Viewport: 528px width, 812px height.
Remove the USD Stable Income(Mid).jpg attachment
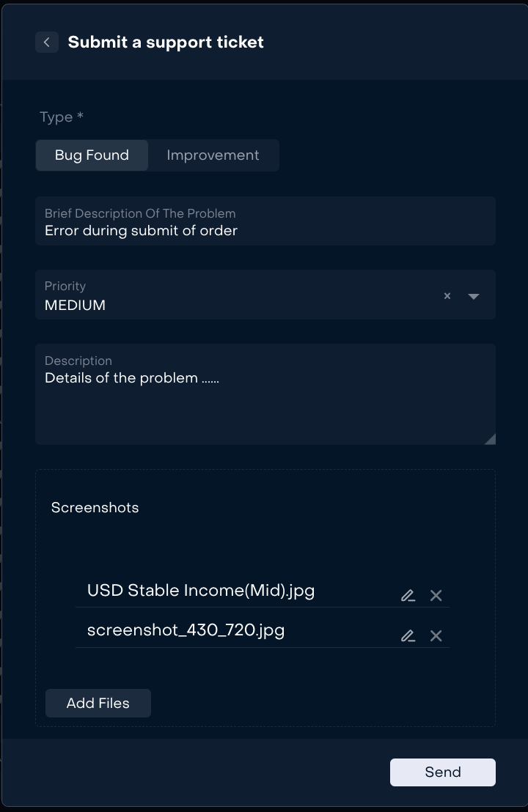[x=436, y=595]
